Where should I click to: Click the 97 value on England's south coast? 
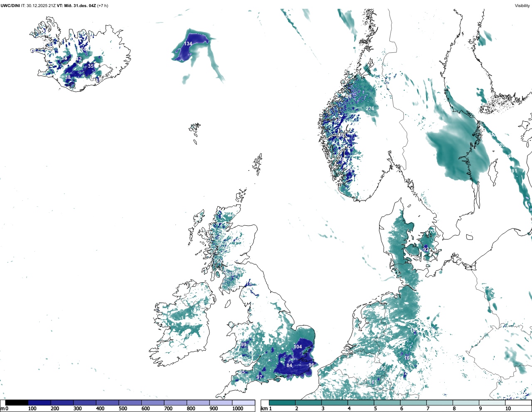coord(259,377)
